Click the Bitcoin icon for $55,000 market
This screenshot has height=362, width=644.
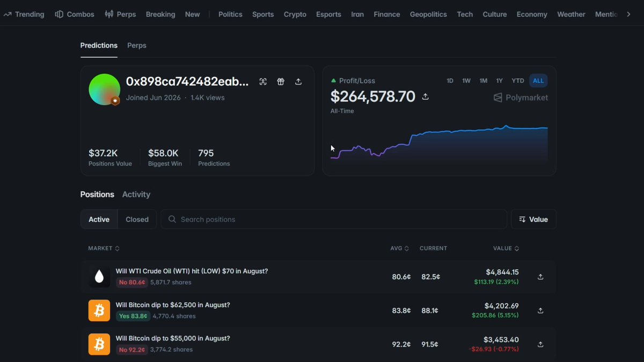pos(99,344)
